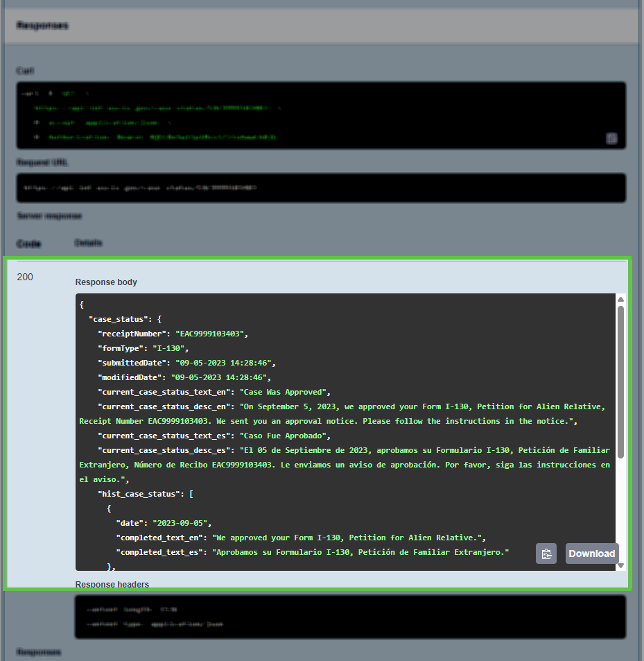Copy the curl command icon
Viewport: 644px width, 661px height.
(x=611, y=139)
